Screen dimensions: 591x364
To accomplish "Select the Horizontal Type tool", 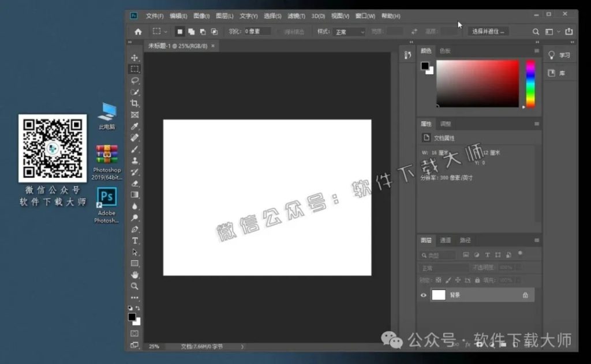I will pyautogui.click(x=134, y=241).
